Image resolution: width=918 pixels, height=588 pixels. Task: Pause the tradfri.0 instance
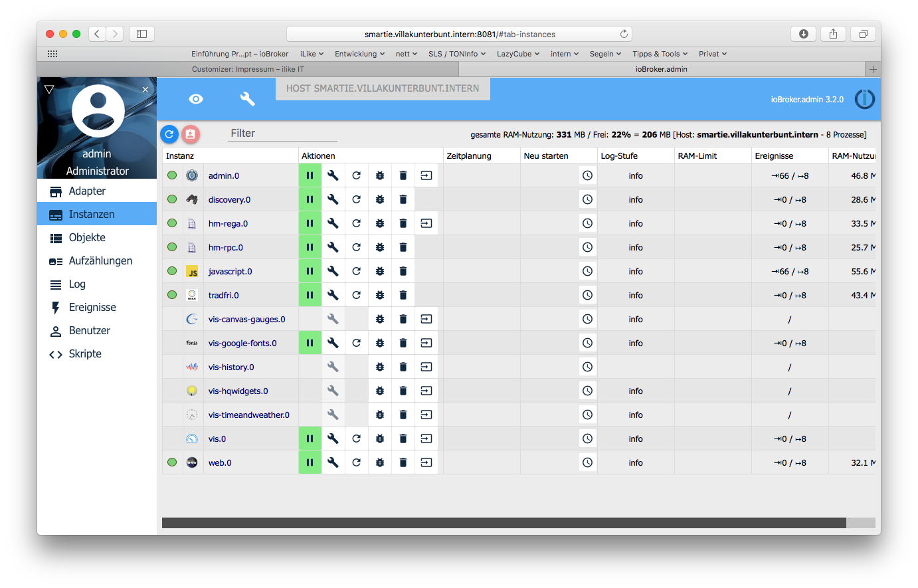pyautogui.click(x=310, y=295)
